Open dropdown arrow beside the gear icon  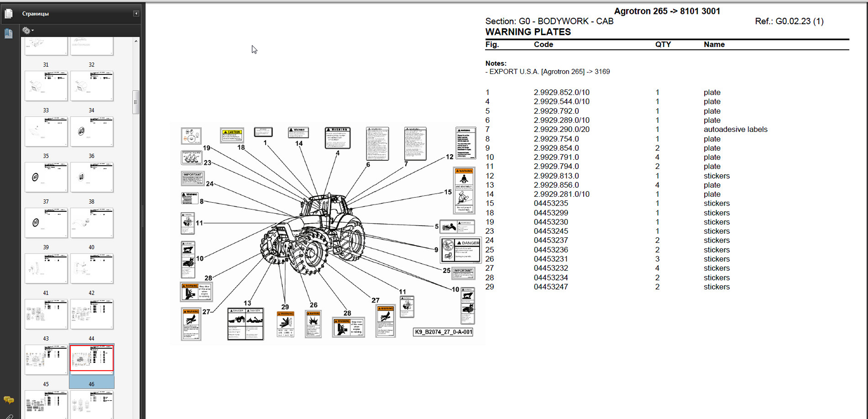pos(33,31)
